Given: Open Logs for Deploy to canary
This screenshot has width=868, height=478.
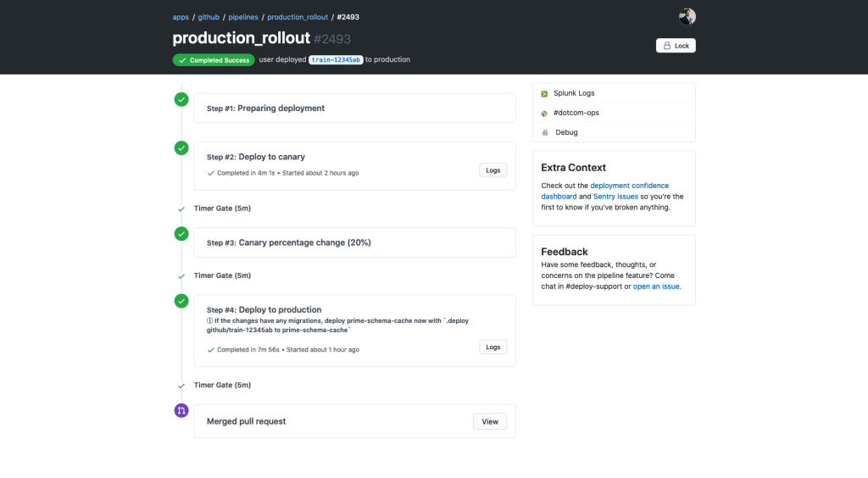Looking at the screenshot, I should click(492, 170).
